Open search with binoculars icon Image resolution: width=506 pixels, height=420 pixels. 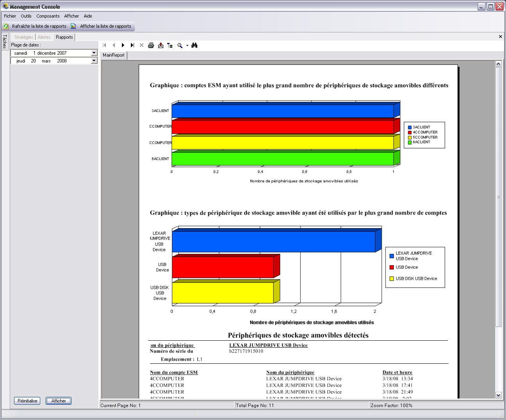[195, 45]
